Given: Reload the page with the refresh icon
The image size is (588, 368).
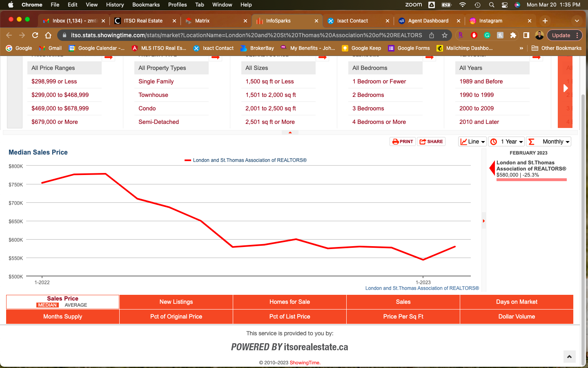Looking at the screenshot, I should click(35, 35).
